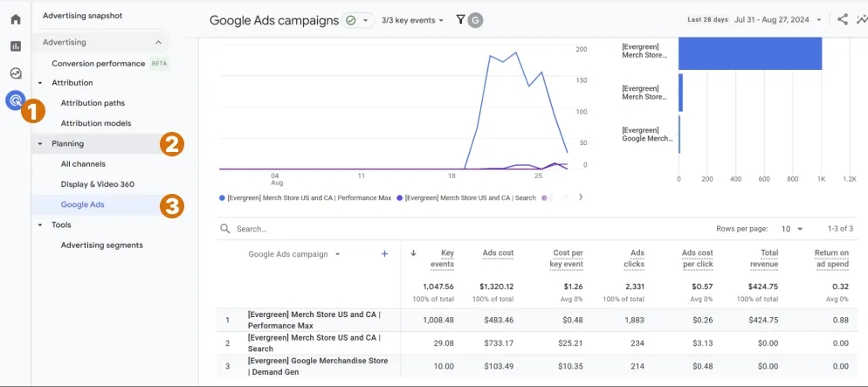Sort by Cost per key event column
Image resolution: width=868 pixels, height=387 pixels.
568,259
